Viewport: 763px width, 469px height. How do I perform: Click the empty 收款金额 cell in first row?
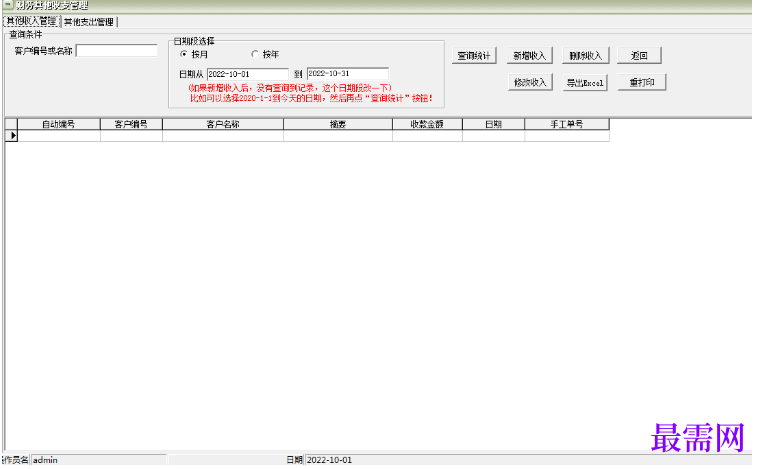tap(427, 136)
